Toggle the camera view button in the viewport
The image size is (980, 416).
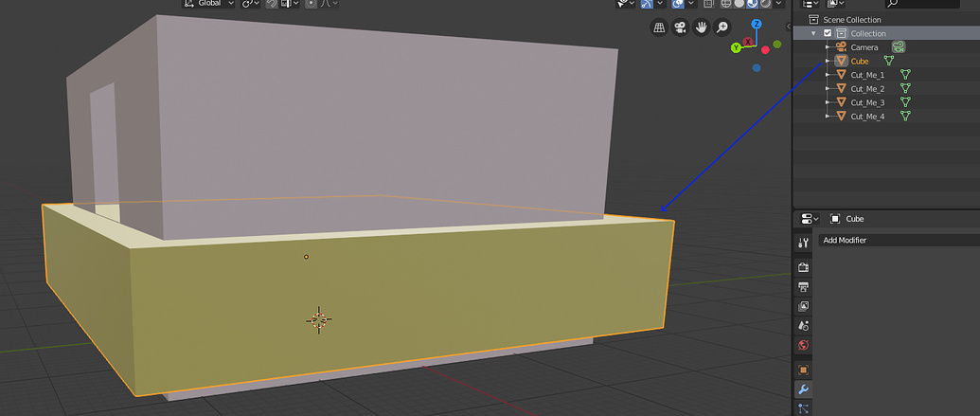[x=680, y=27]
